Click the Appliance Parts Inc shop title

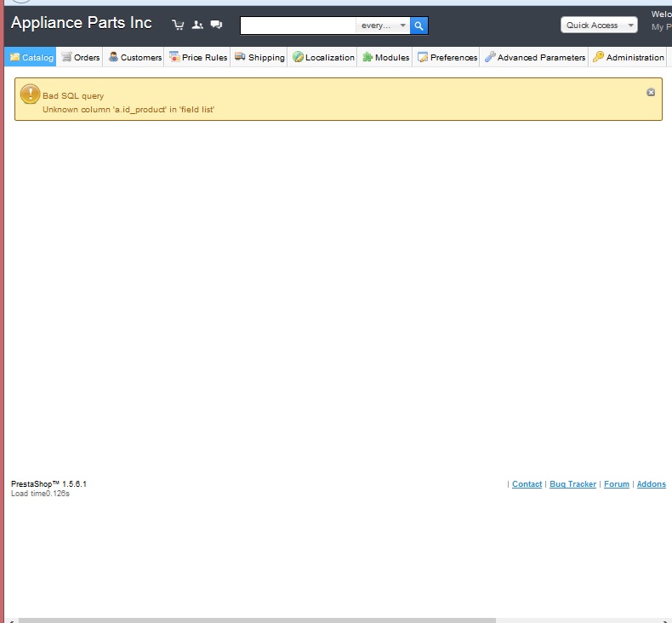82,23
